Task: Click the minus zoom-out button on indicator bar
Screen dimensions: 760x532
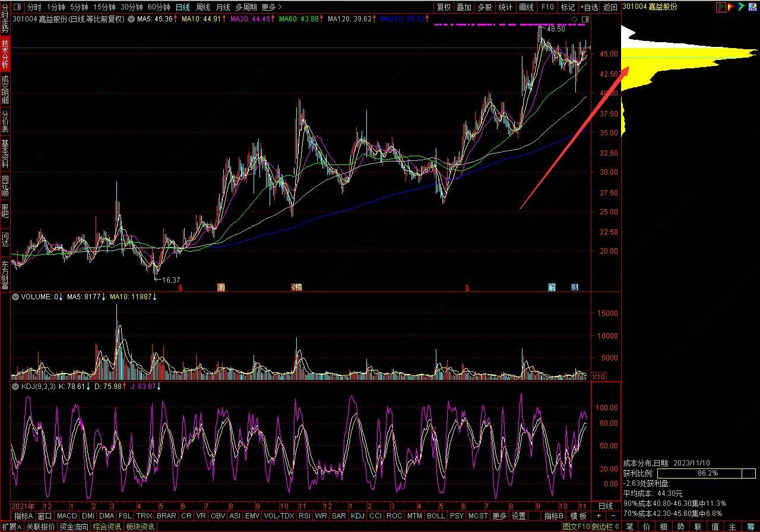Action: tap(613, 516)
